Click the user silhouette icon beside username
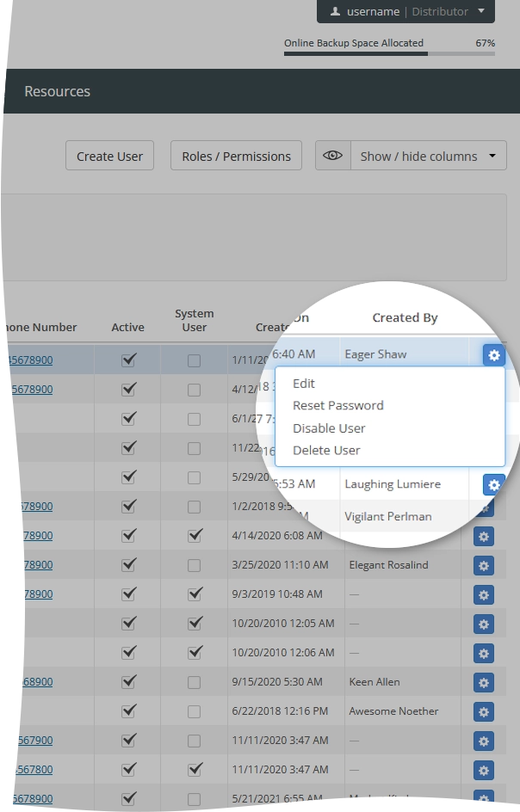Screen dimensions: 520x812 click(x=336, y=11)
